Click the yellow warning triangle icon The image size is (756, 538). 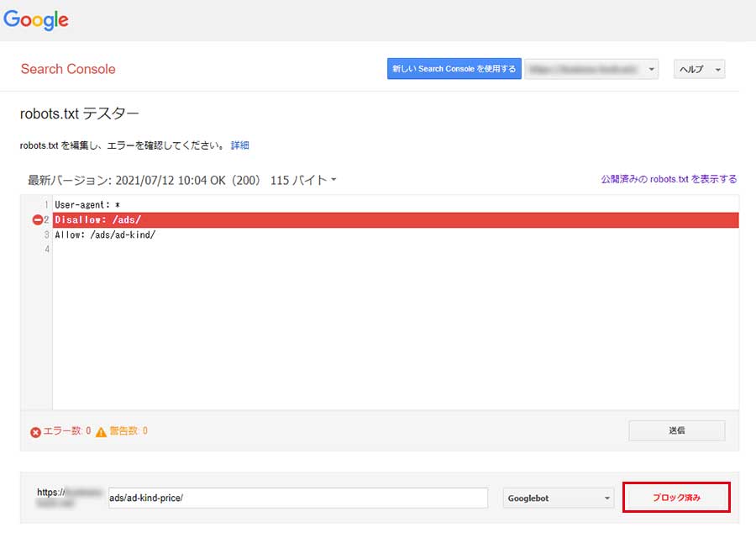click(x=101, y=432)
